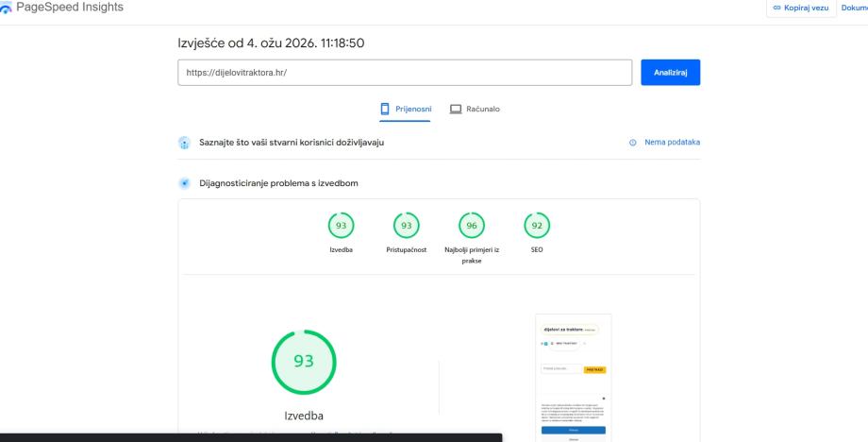Click the Izvedba score gauge showing 93

coord(341,226)
